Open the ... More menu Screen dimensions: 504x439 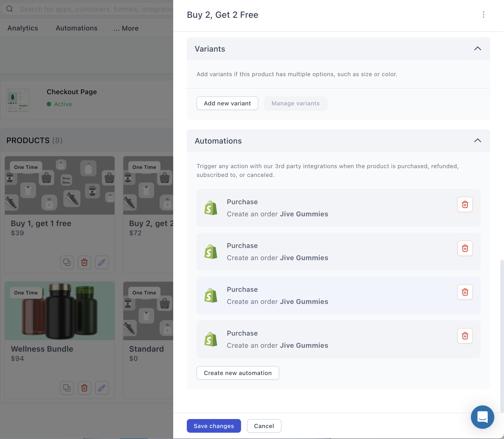tap(126, 28)
